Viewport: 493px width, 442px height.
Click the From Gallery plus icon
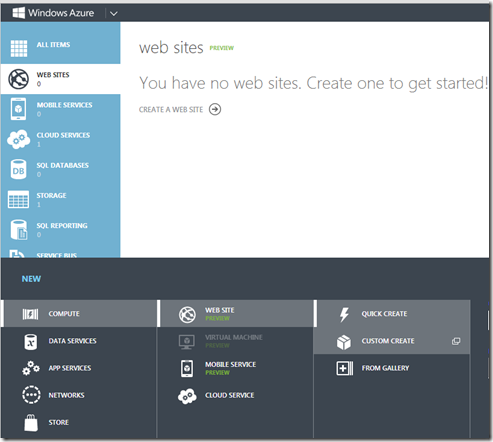[x=345, y=368]
